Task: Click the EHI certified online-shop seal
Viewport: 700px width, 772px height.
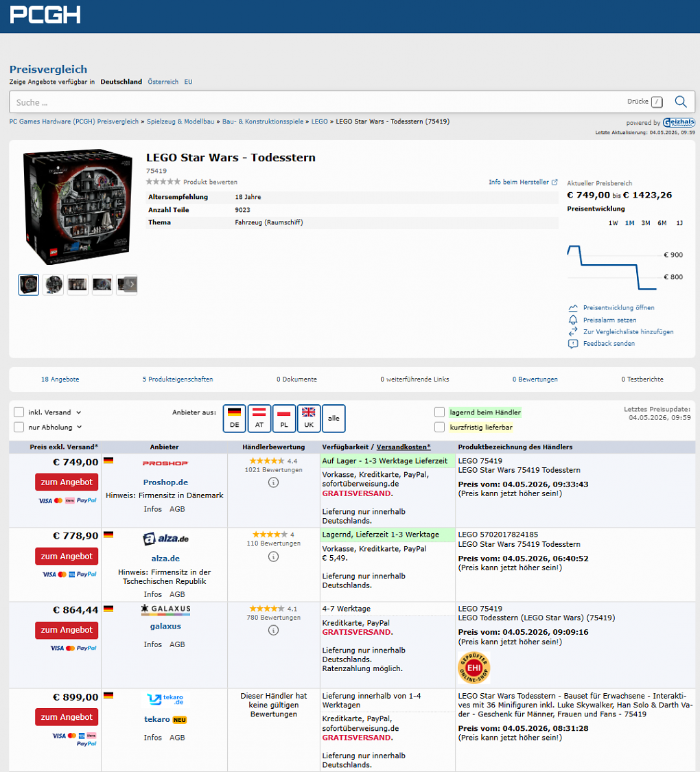Action: tap(474, 668)
